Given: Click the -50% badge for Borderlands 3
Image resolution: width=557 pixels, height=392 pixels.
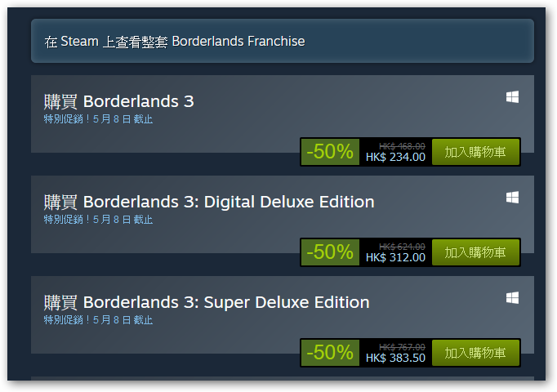Looking at the screenshot, I should (330, 152).
